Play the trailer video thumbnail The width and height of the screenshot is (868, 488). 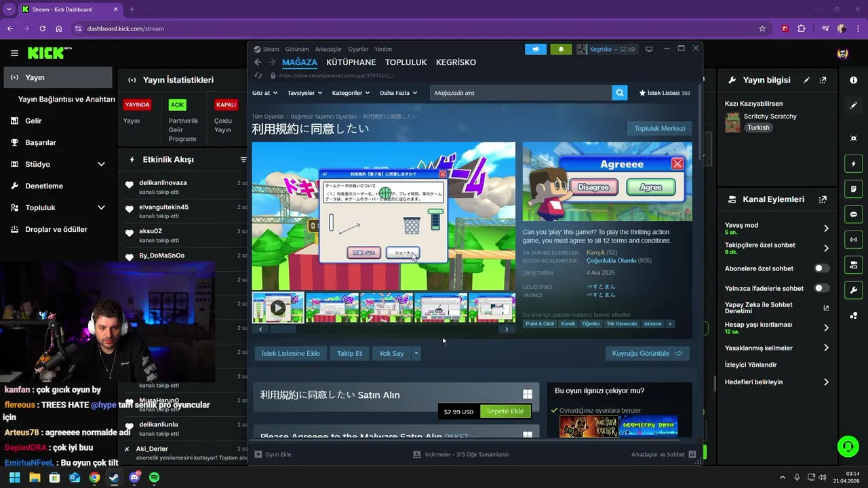(x=278, y=308)
